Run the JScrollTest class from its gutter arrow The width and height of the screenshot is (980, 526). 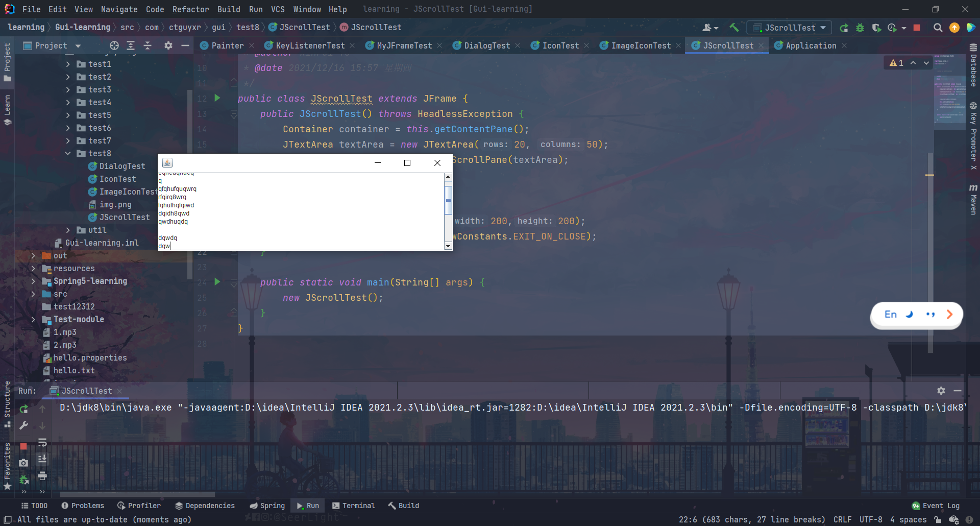(x=217, y=98)
